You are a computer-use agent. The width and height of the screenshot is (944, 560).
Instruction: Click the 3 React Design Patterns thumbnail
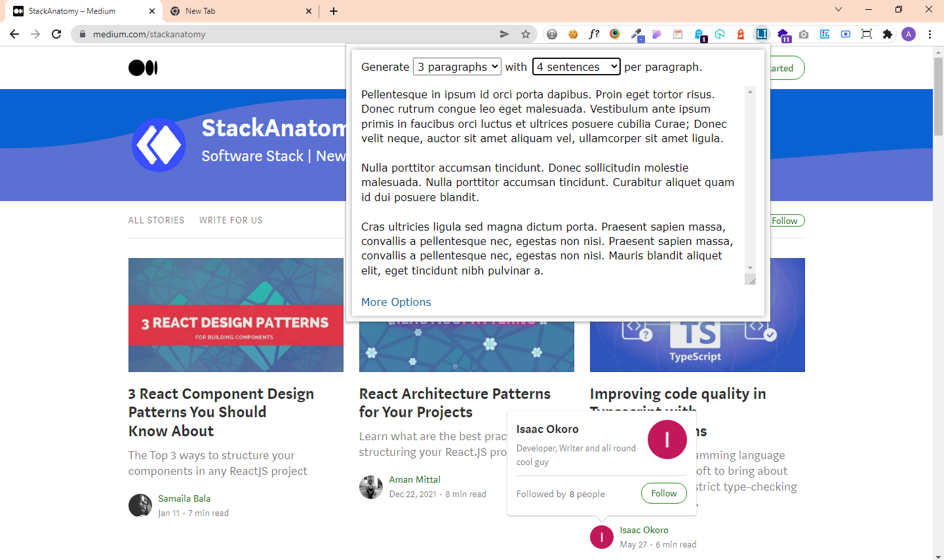pos(236,315)
